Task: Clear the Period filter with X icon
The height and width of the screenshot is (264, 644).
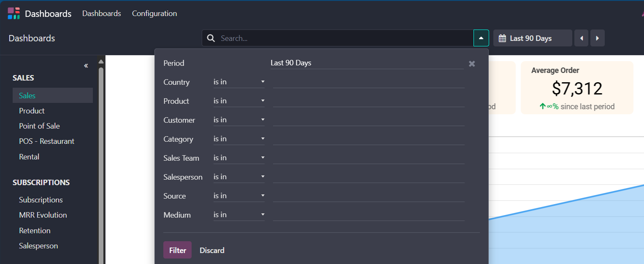Action: click(472, 64)
